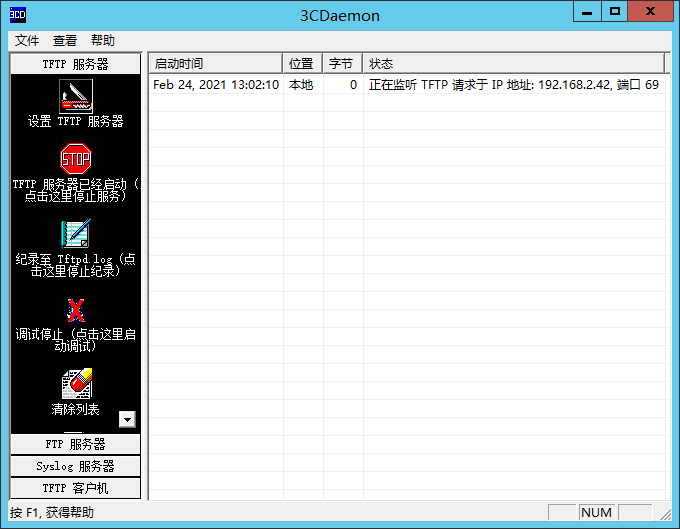The width and height of the screenshot is (680, 529).
Task: Click the 清除列表 label
Action: click(75, 409)
